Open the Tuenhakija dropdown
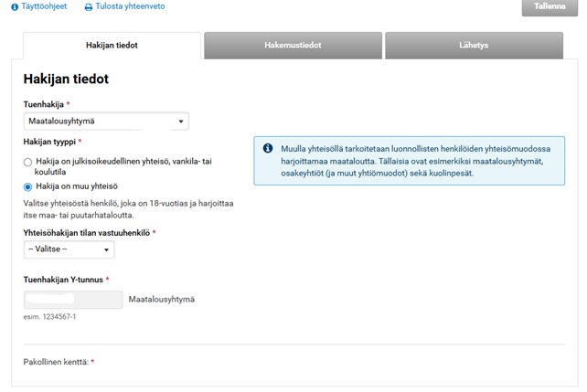 pos(105,122)
